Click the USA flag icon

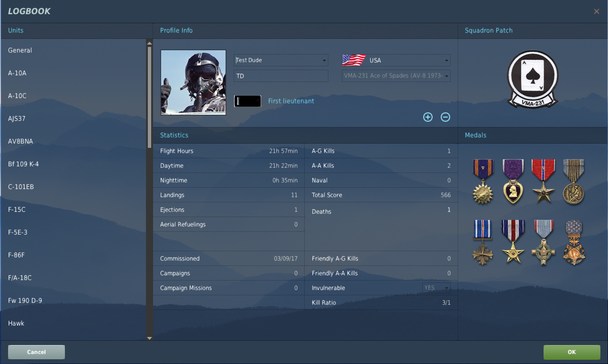(x=354, y=60)
